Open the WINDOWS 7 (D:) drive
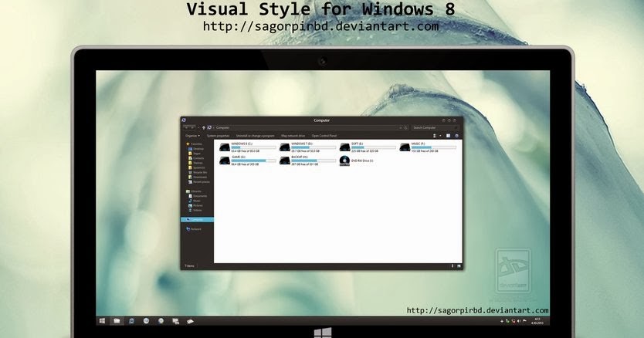Image resolution: width=644 pixels, height=338 pixels. click(307, 147)
